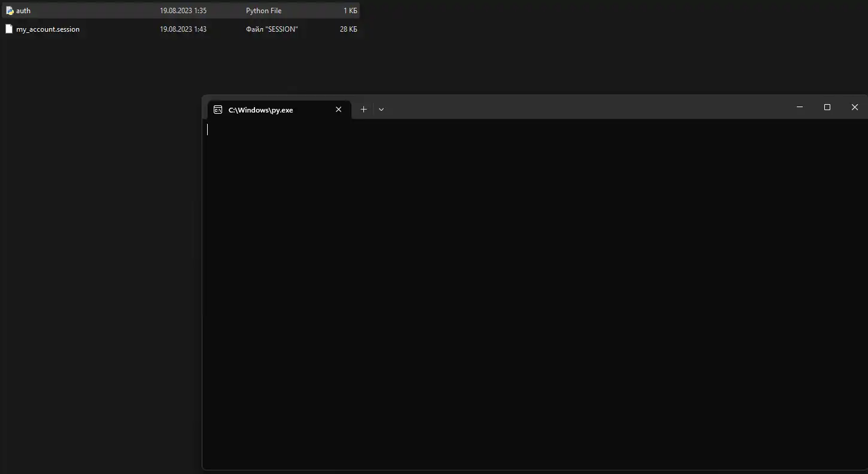The width and height of the screenshot is (868, 474).
Task: Click the 28 КБ size of session file
Action: point(348,29)
